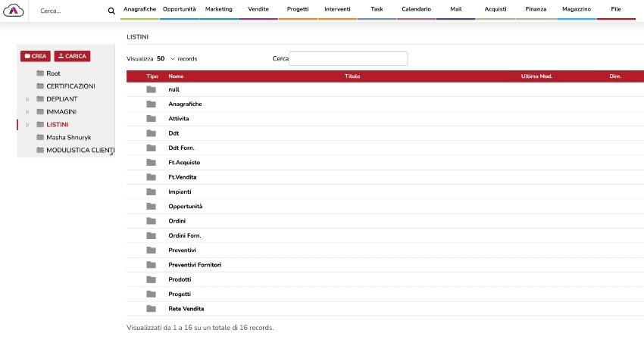The width and height of the screenshot is (644, 364).
Task: Open the Prodotti folder icon
Action: pos(152,279)
